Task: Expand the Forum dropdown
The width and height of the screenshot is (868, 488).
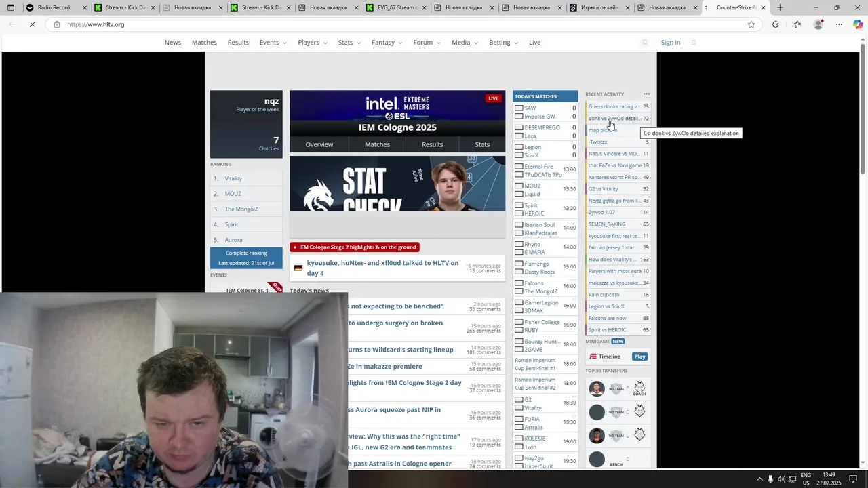Action: (x=427, y=42)
